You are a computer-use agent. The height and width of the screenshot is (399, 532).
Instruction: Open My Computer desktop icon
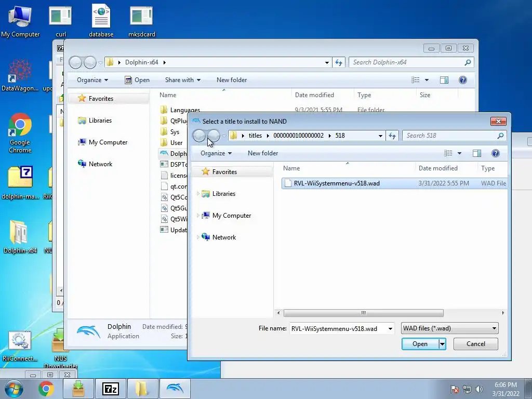pos(20,21)
